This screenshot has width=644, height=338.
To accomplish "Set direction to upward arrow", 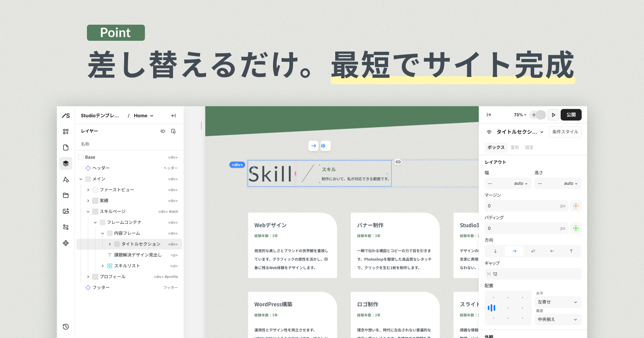I will [571, 251].
